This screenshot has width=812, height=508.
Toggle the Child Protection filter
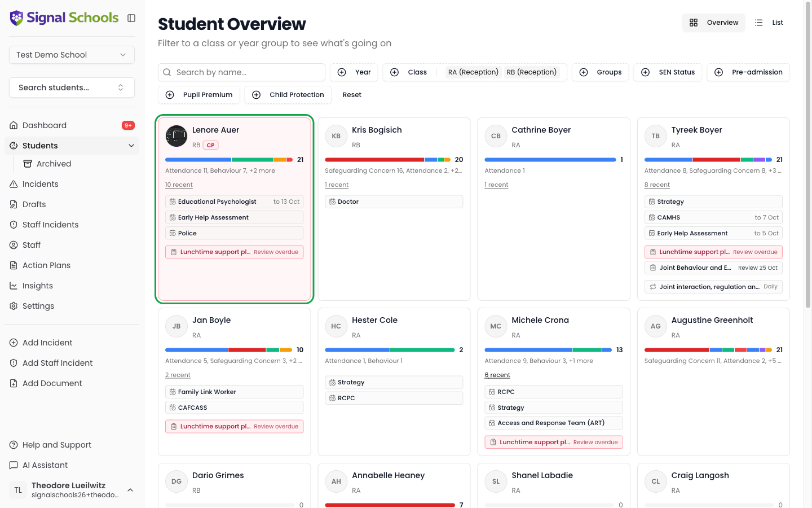(x=288, y=95)
